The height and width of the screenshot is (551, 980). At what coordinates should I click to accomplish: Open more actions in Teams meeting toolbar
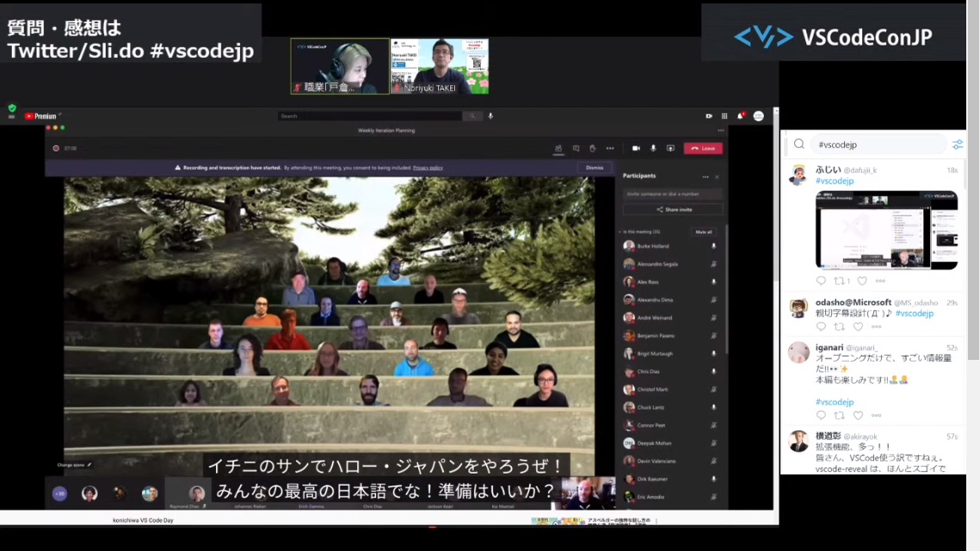tap(610, 149)
